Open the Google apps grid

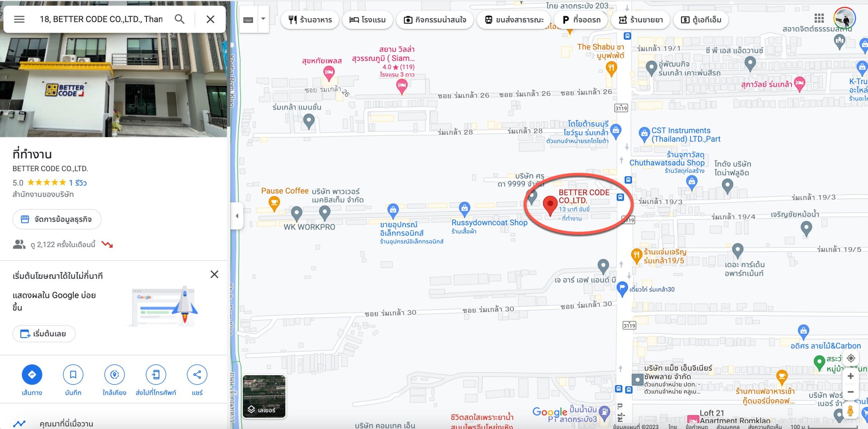(x=819, y=19)
